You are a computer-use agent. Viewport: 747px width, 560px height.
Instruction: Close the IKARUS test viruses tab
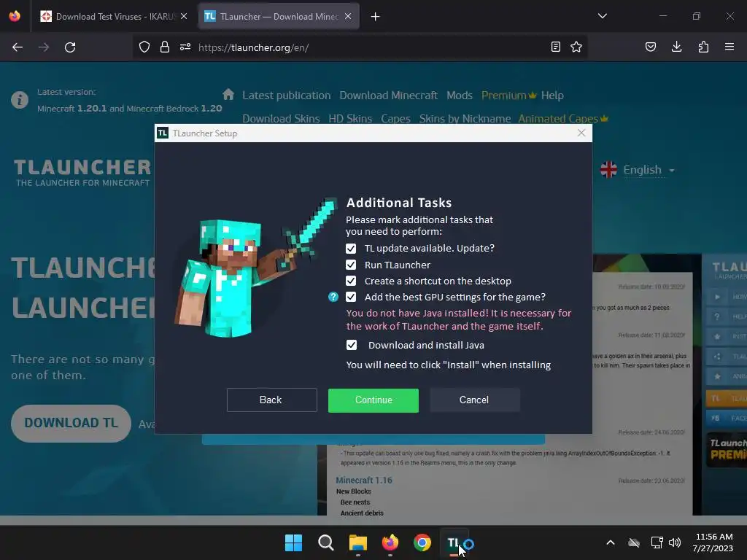pyautogui.click(x=184, y=16)
